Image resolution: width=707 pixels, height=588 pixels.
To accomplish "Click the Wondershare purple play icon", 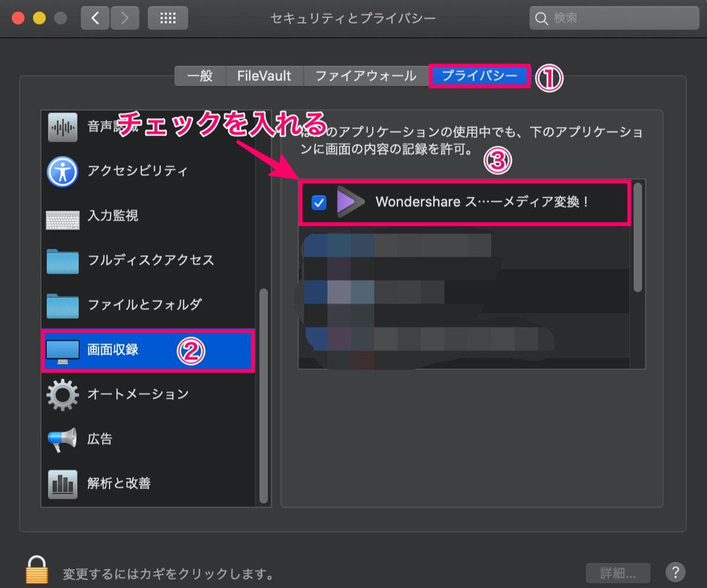I will (x=350, y=203).
